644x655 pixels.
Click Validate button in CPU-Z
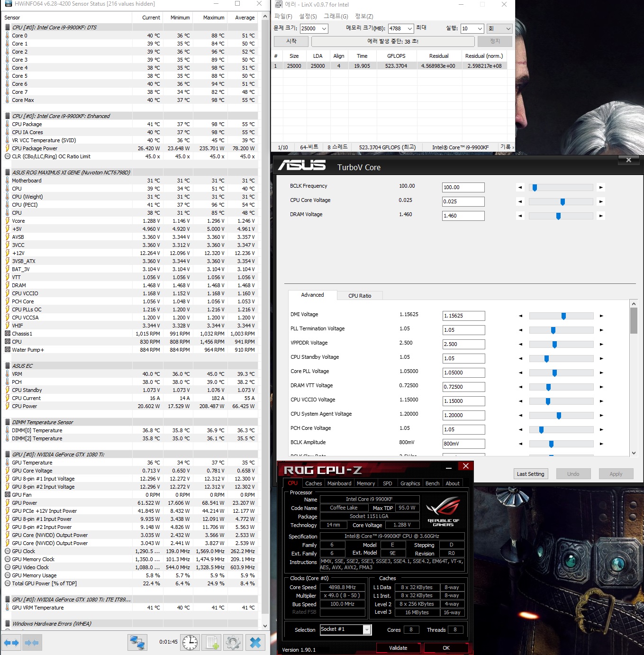tap(398, 648)
